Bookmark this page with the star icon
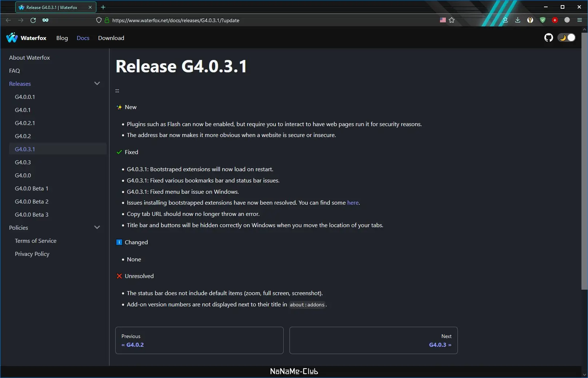Image resolution: width=588 pixels, height=378 pixels. (452, 20)
